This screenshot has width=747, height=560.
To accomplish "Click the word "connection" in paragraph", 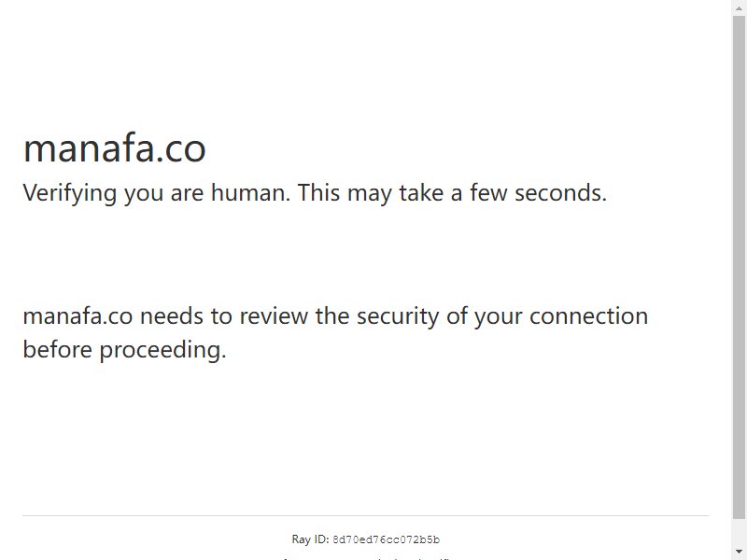I will pyautogui.click(x=588, y=316).
